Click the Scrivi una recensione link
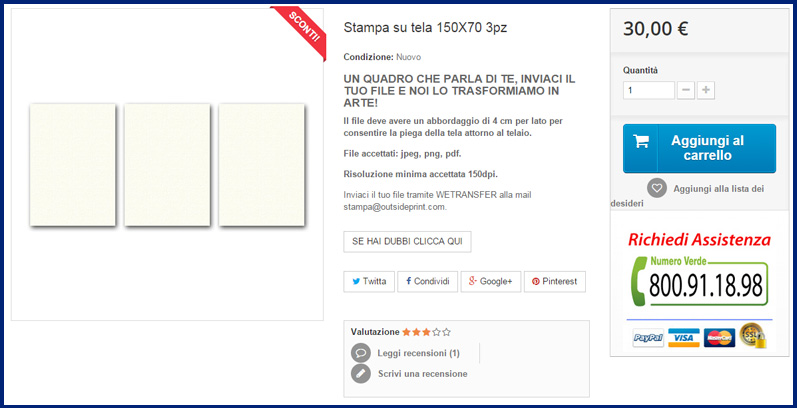797x408 pixels. [422, 373]
